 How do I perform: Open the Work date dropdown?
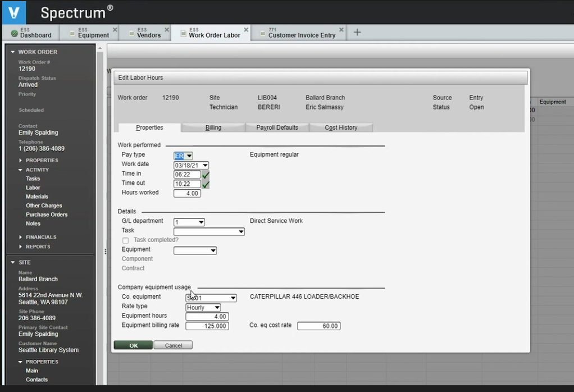[x=204, y=166]
